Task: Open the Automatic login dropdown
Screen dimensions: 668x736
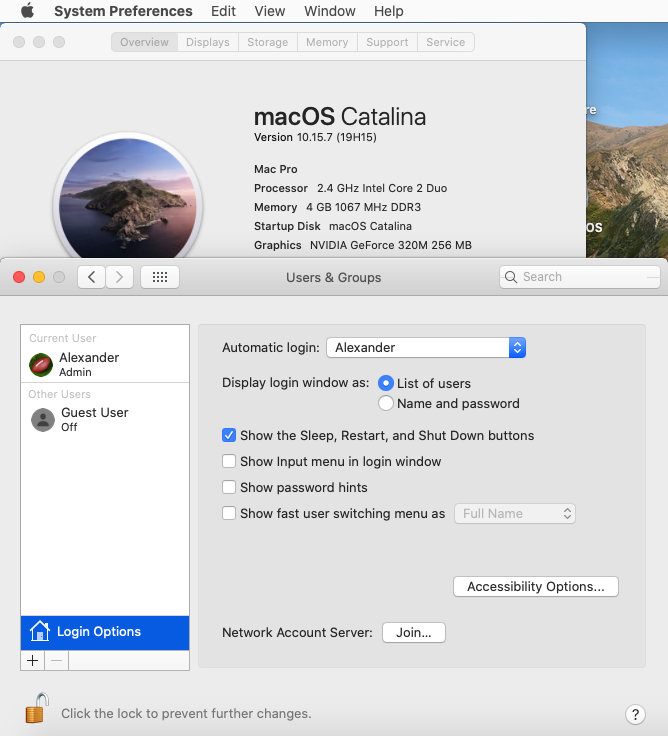Action: click(426, 347)
